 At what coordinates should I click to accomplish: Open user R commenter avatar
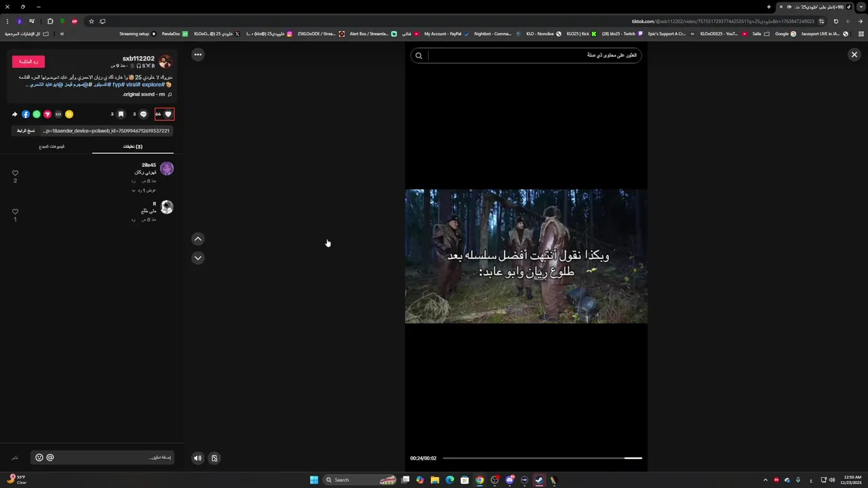coord(167,207)
